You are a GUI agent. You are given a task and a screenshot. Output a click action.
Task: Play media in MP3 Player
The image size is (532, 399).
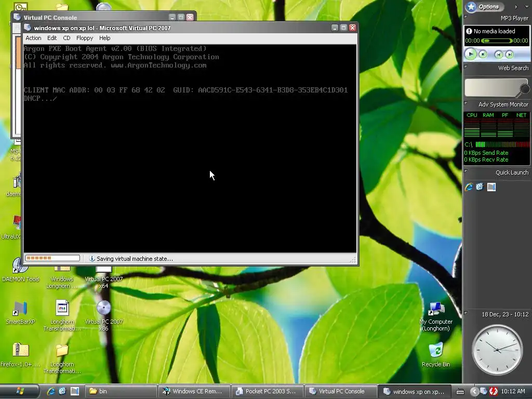tap(471, 54)
